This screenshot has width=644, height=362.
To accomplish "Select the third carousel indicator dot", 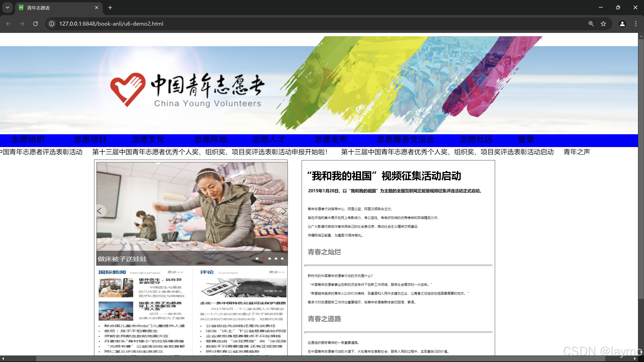I will coord(269,258).
